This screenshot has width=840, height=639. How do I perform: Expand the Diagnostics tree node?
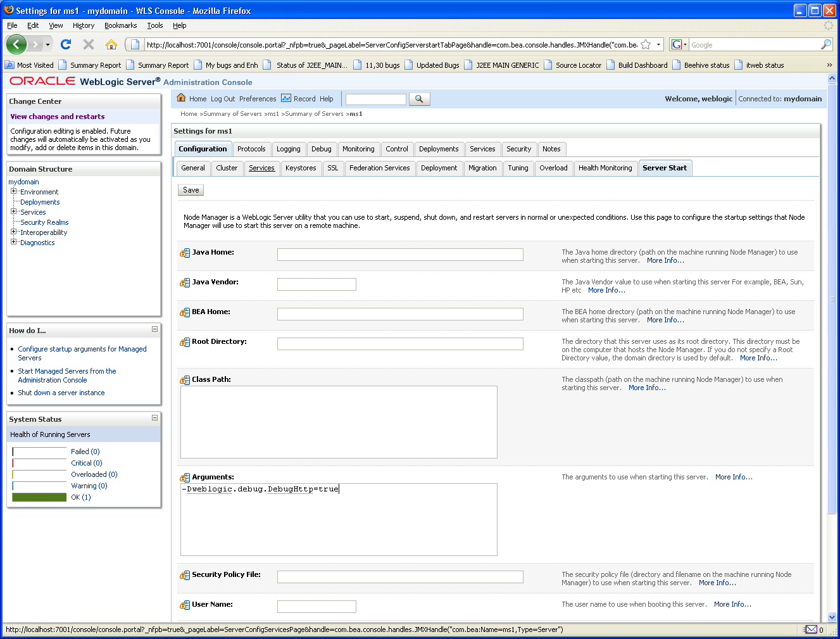(13, 242)
